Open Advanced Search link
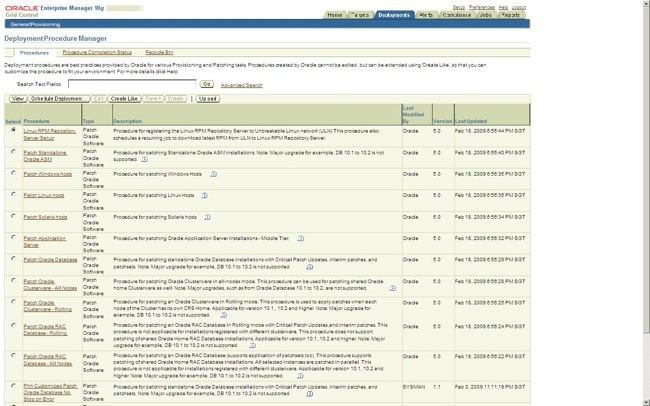This screenshot has width=650, height=406. click(242, 85)
